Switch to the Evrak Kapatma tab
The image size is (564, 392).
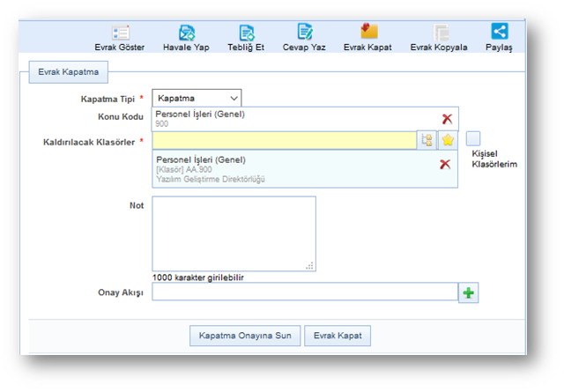69,72
